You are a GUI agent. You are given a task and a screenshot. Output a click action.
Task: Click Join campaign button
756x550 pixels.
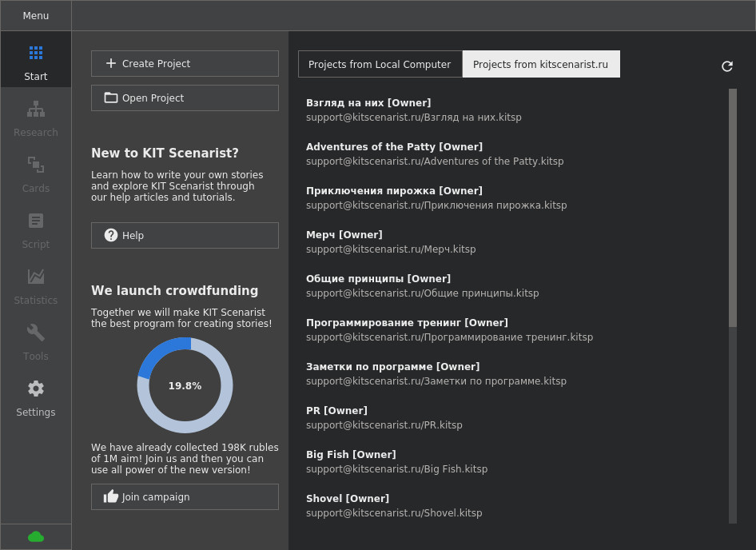pos(185,497)
